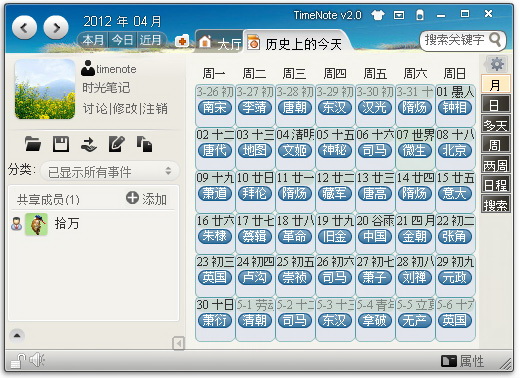Click the red plus add-tab icon
The height and width of the screenshot is (380, 520).
[x=182, y=41]
